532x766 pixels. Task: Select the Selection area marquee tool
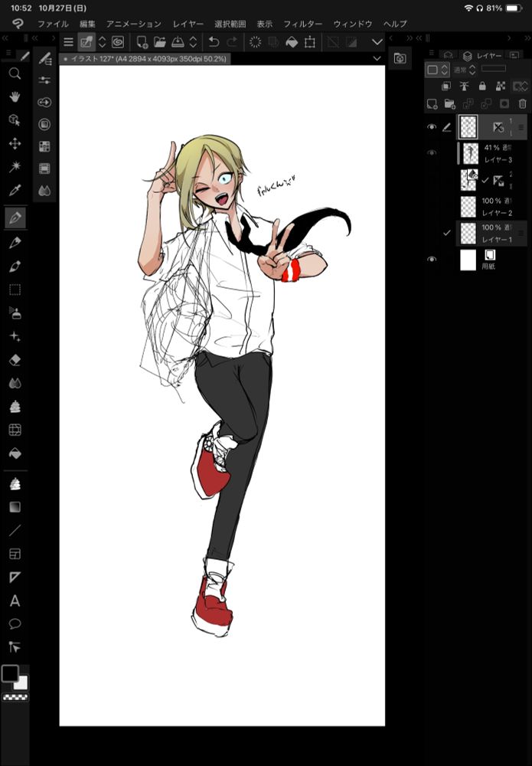point(15,290)
